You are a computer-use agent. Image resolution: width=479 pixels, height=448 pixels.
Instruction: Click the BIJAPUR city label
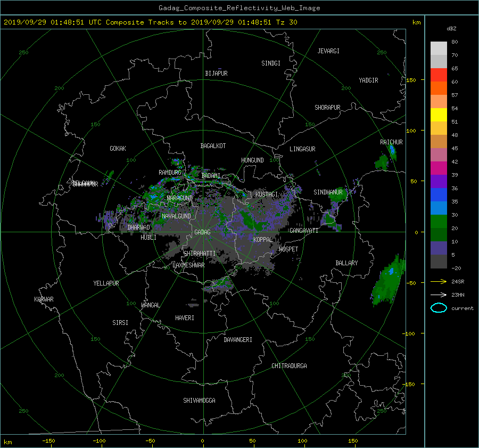pyautogui.click(x=216, y=74)
